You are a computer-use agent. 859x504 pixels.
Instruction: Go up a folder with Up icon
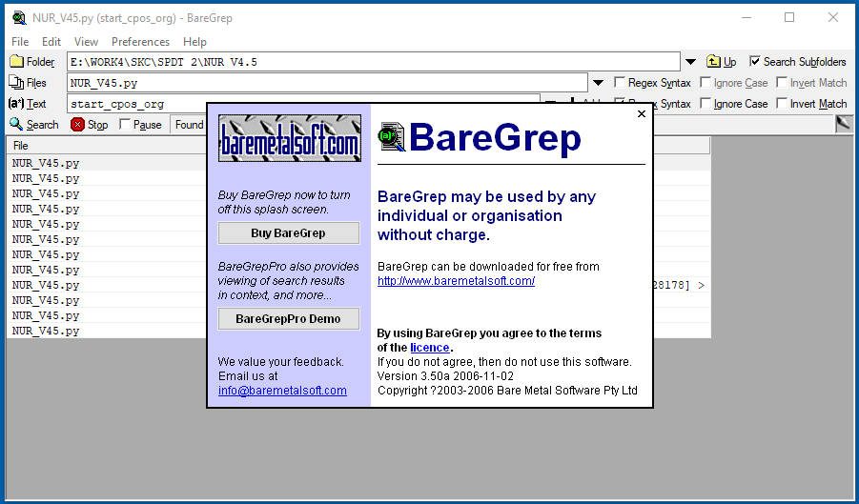(x=713, y=61)
